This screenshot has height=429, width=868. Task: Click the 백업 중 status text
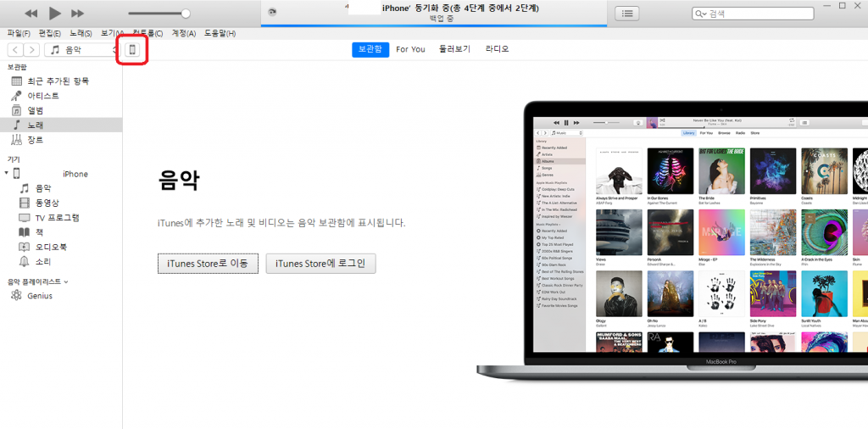(441, 19)
